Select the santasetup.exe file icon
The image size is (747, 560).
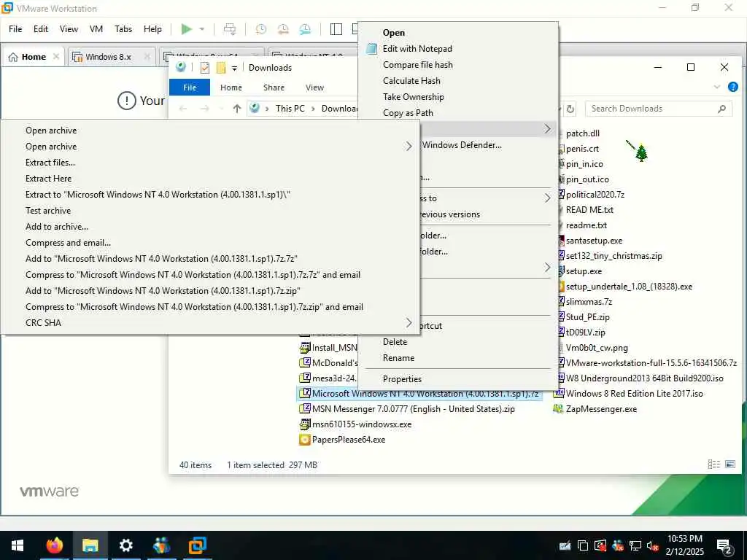click(561, 241)
